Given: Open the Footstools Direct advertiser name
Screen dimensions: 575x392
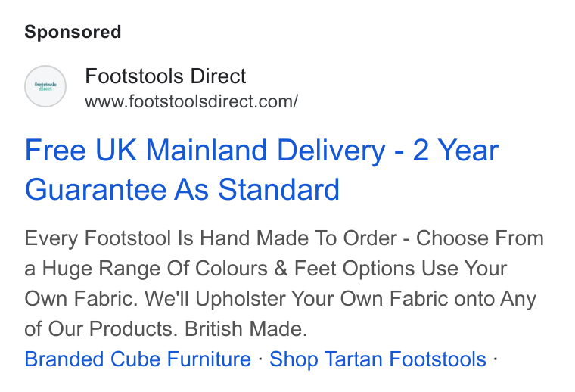Looking at the screenshot, I should point(166,76).
